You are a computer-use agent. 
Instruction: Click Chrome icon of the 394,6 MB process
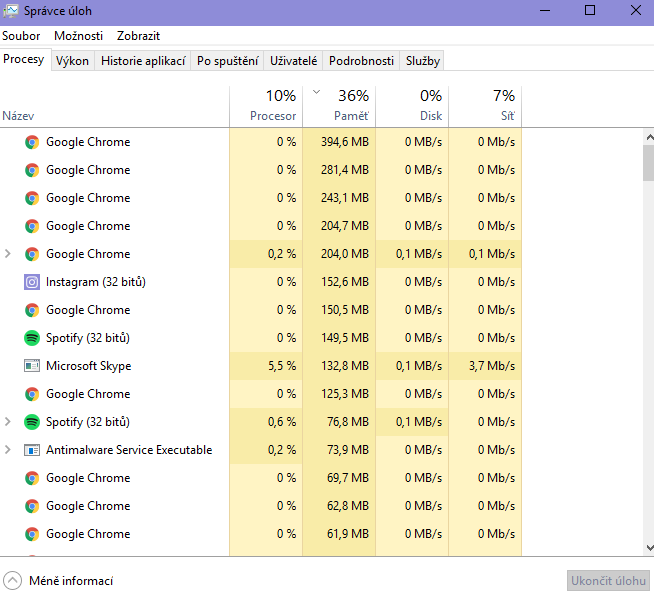(x=32, y=142)
